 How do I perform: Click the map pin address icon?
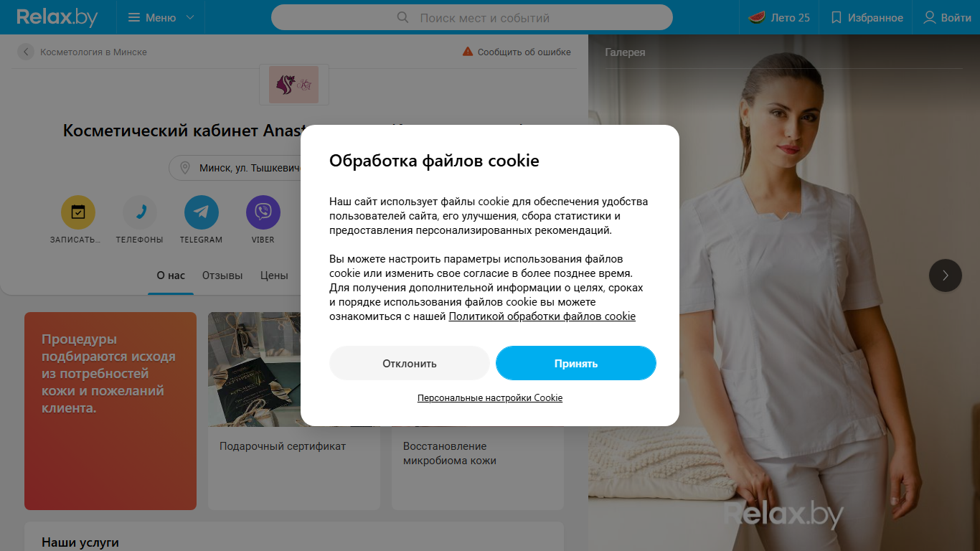(x=185, y=168)
